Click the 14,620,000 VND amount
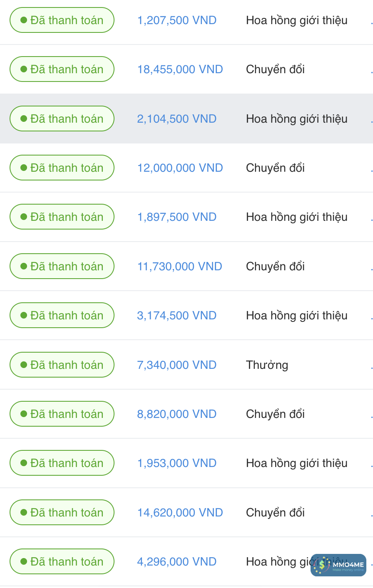Image resolution: width=373 pixels, height=588 pixels. tap(180, 513)
